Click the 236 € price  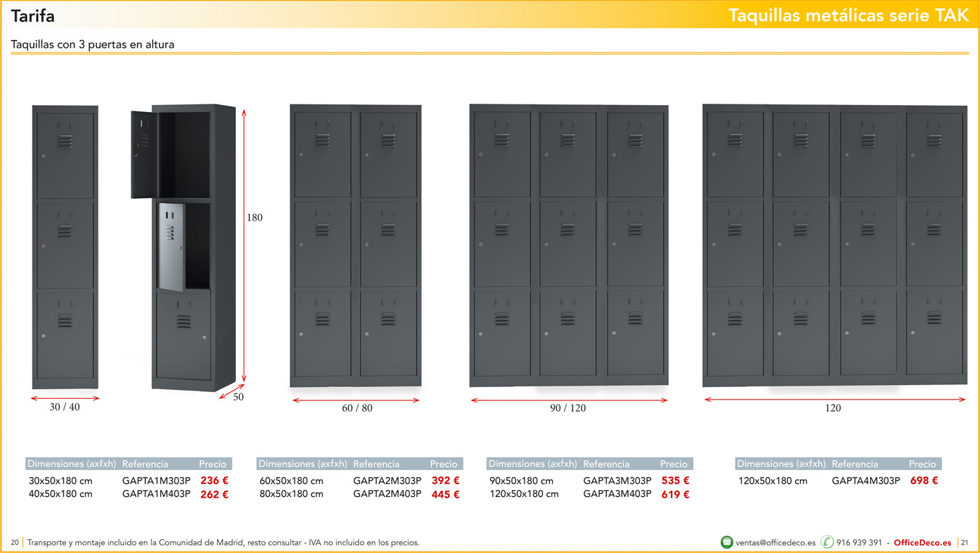point(214,480)
